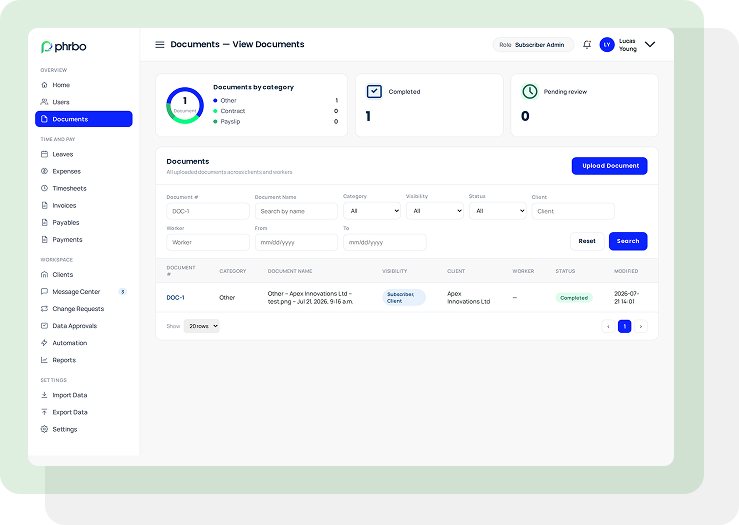
Task: Click the Payables file icon
Action: click(44, 222)
